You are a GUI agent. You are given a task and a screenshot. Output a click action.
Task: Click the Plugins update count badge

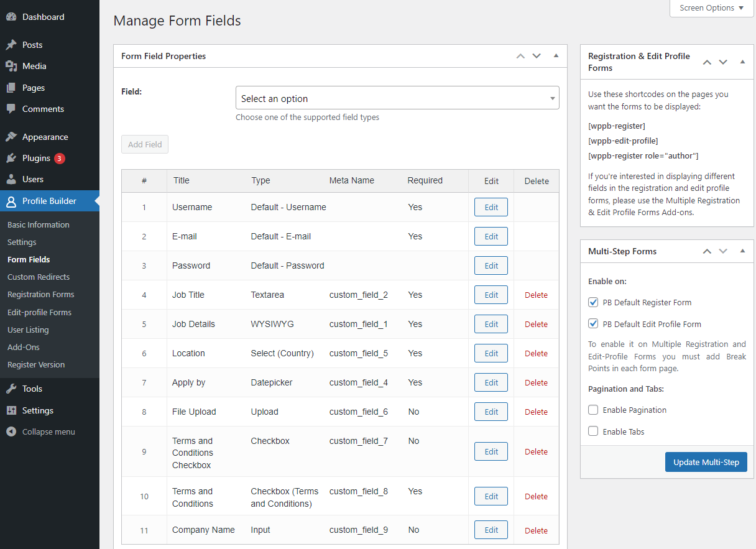59,158
